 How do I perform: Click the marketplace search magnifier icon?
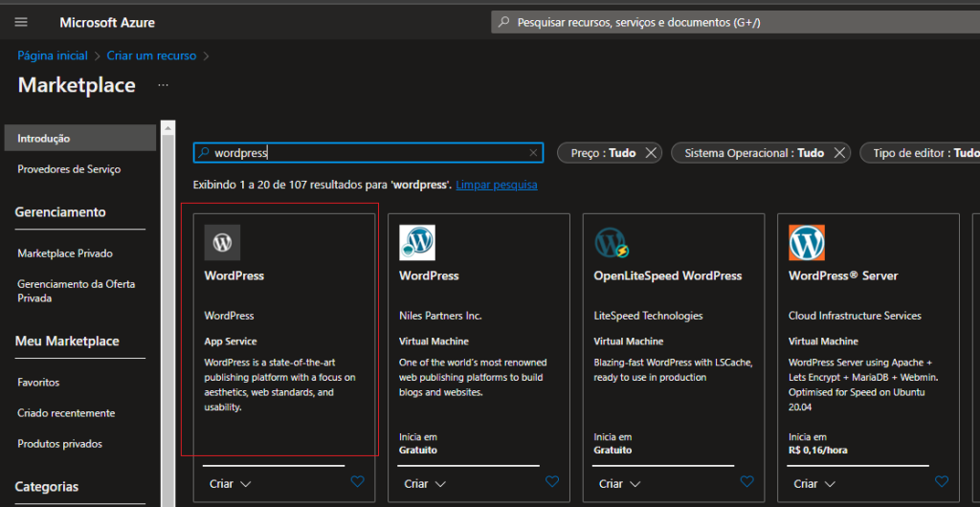(x=204, y=153)
